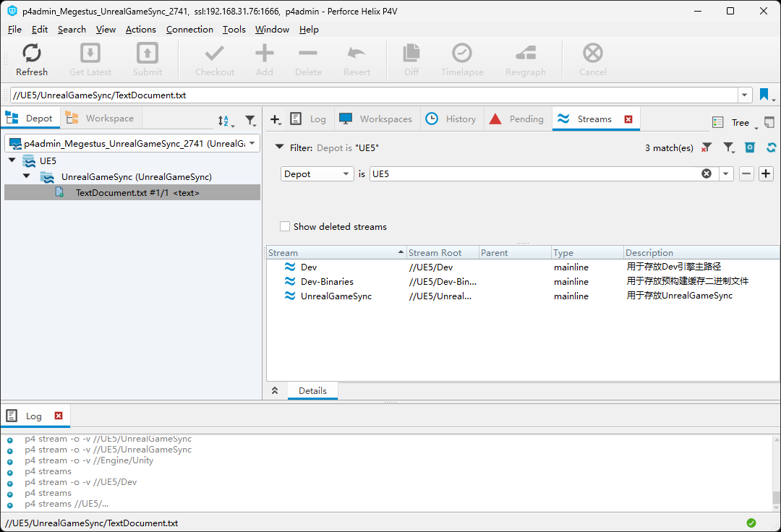Open the Revgraph toolbar icon
This screenshot has height=532, width=781.
[x=526, y=53]
